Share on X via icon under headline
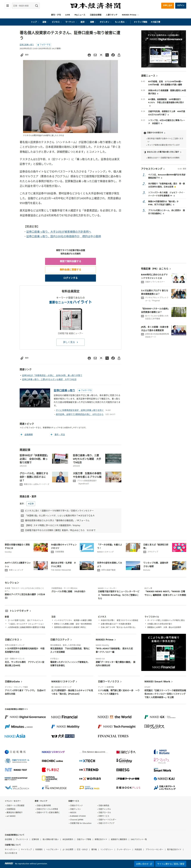The width and height of the screenshot is (191, 868). point(107,55)
